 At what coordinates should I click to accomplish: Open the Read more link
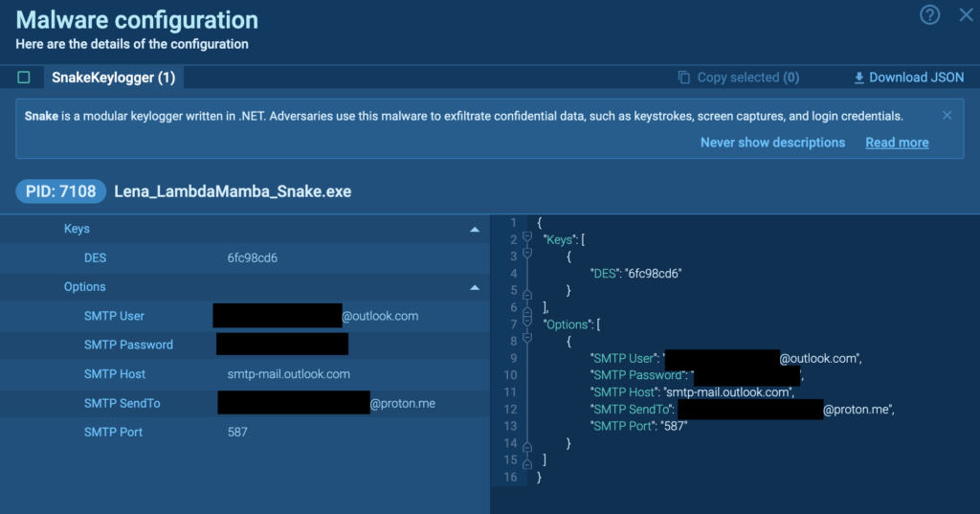[897, 143]
